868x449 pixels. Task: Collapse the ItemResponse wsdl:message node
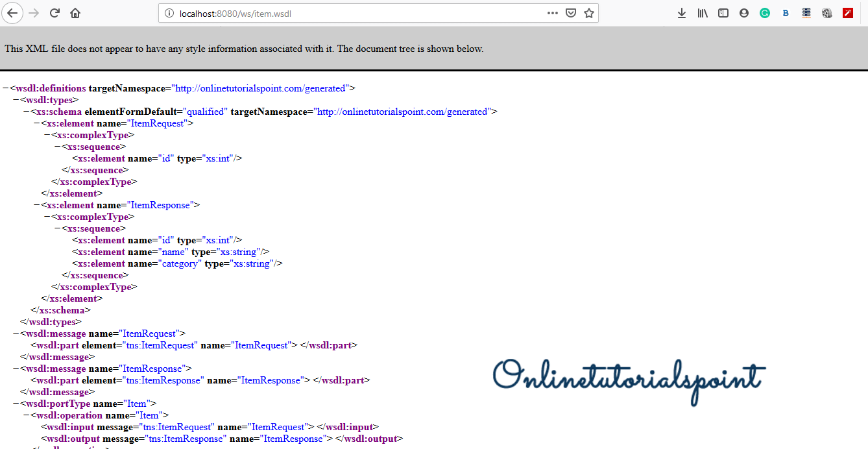(x=16, y=369)
